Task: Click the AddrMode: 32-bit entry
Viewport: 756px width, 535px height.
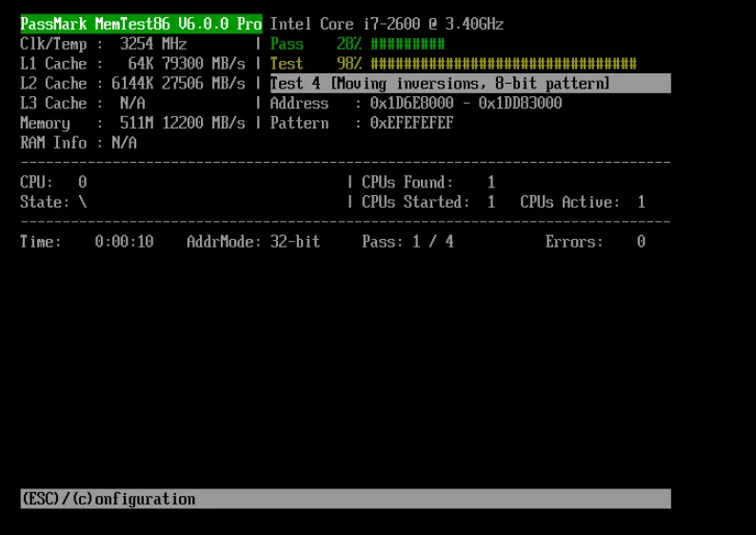Action: point(253,242)
